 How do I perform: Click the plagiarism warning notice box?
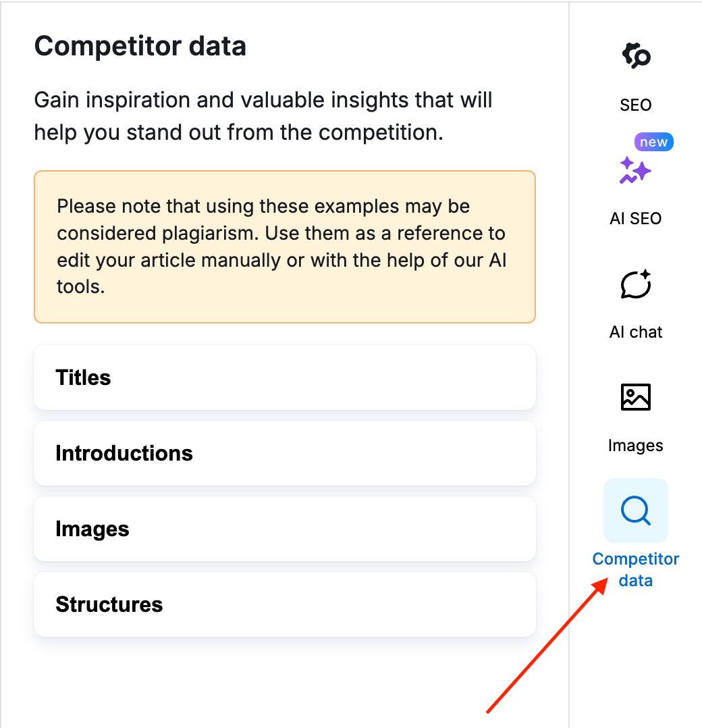284,246
